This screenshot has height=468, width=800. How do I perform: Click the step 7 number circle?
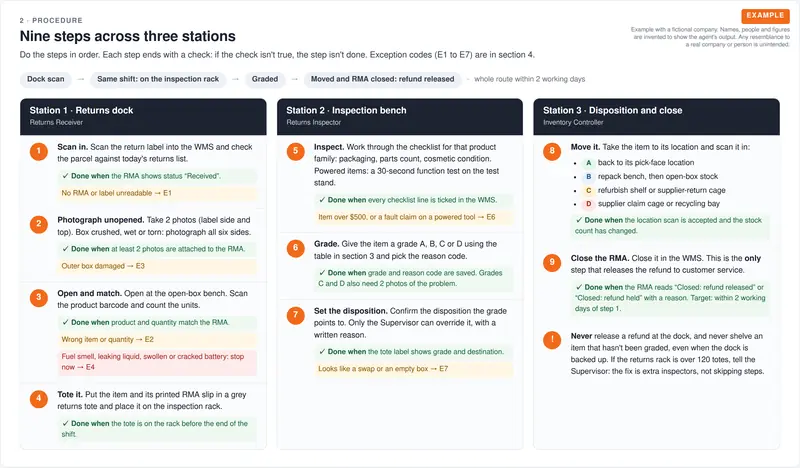(295, 315)
